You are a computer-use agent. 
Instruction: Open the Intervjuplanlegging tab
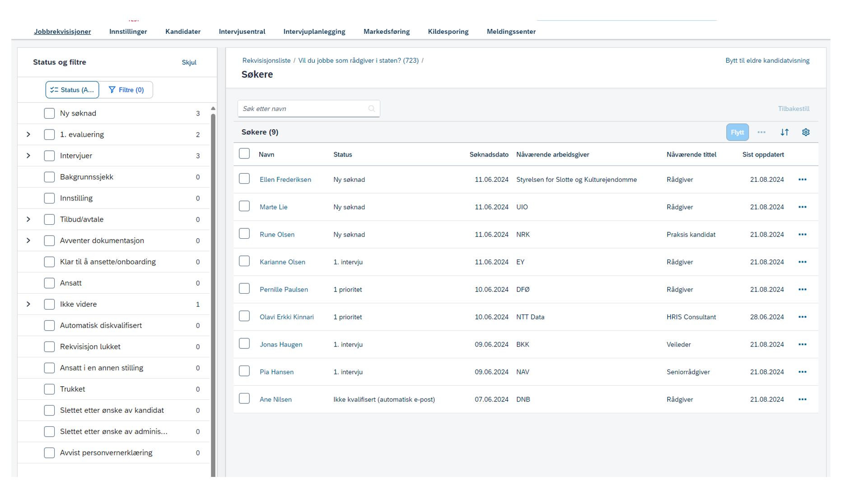(x=314, y=32)
